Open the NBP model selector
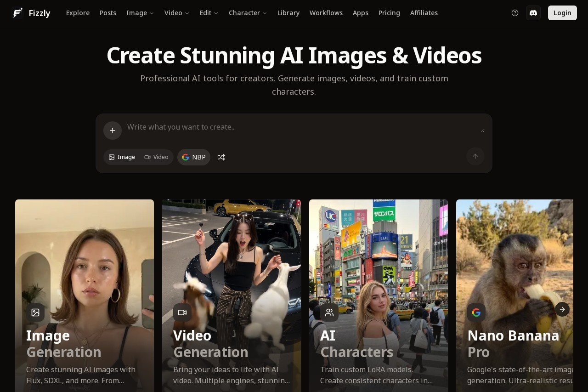Viewport: 588px width, 392px height. 194,157
